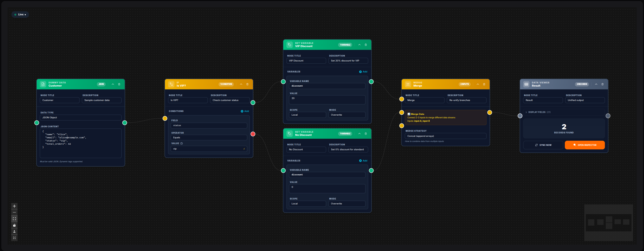Click the merge icon on the Merge node header
The width and height of the screenshot is (644, 251).
coord(407,84)
